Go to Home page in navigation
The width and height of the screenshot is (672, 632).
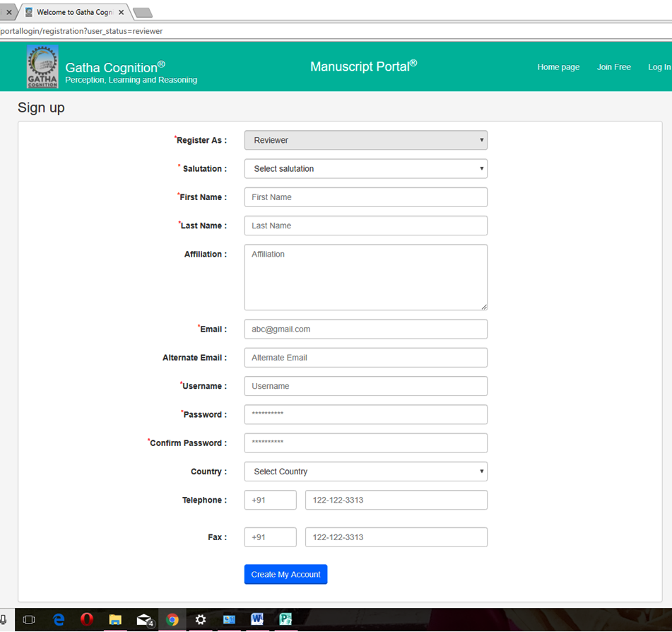click(x=558, y=67)
